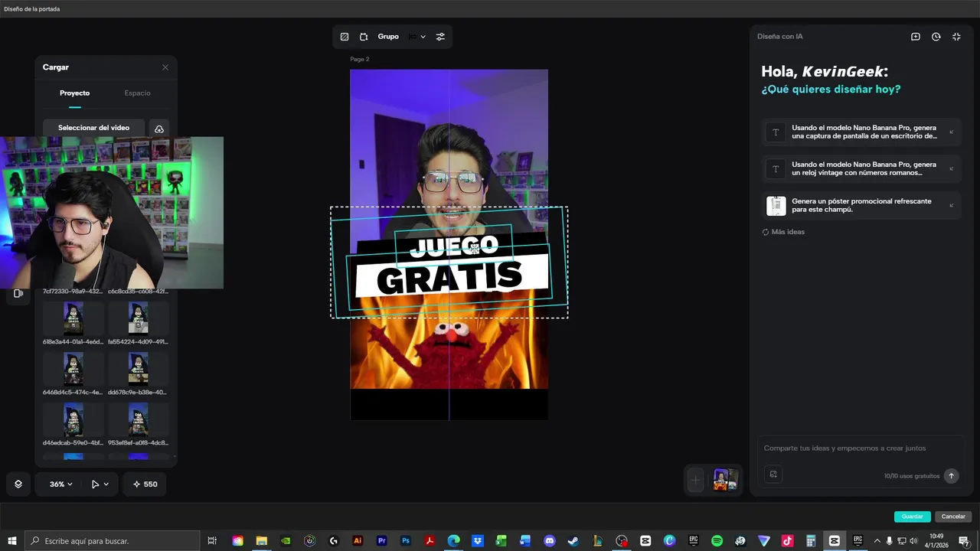Choose the shampoo promotional poster suggestion
The image size is (980, 551).
pyautogui.click(x=862, y=205)
